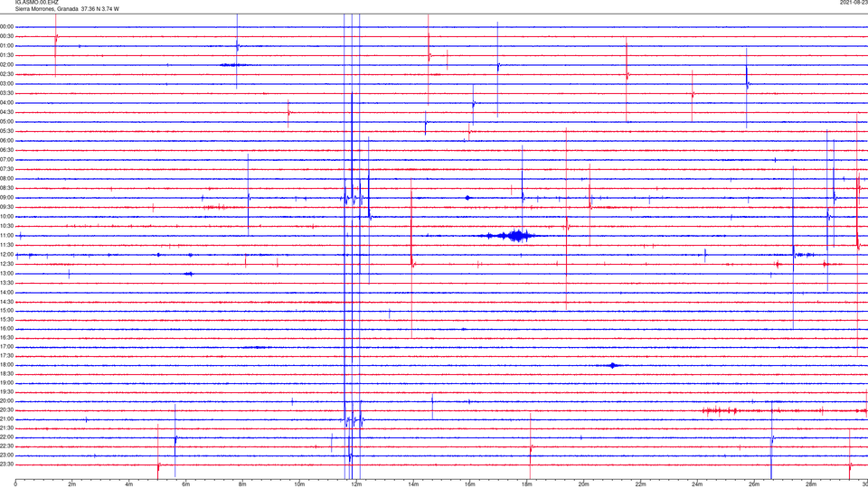
Task: Pick the 03:30 row label
Action: [x=7, y=93]
